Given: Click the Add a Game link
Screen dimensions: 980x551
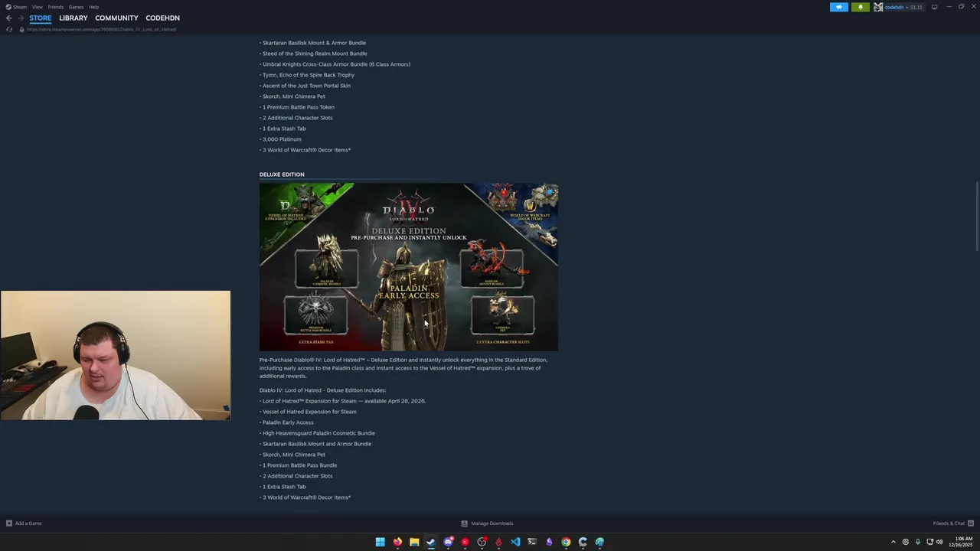Looking at the screenshot, I should (28, 523).
